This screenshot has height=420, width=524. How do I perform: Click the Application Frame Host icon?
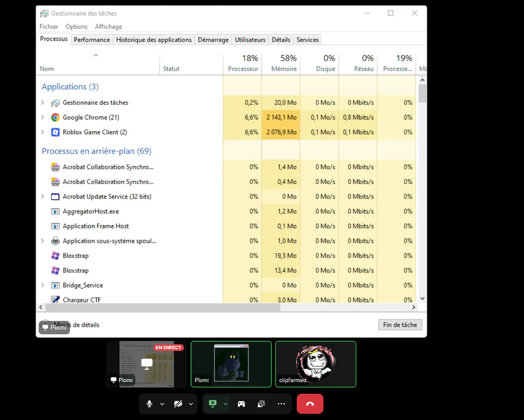coord(55,226)
